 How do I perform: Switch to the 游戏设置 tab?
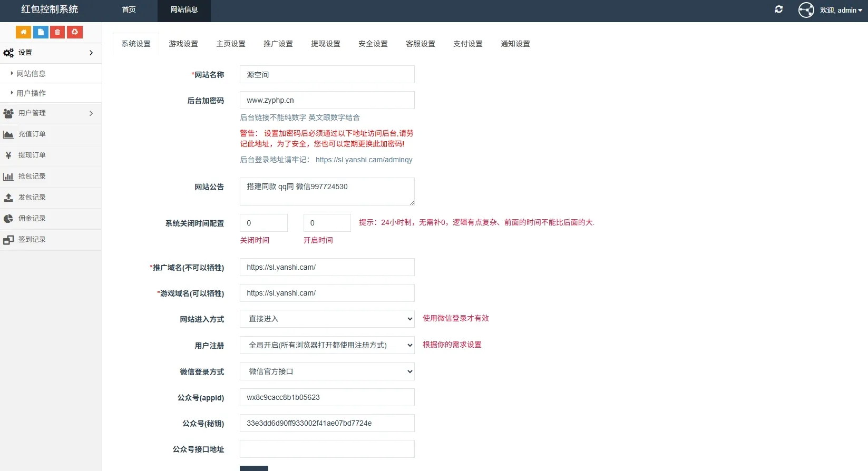[183, 44]
